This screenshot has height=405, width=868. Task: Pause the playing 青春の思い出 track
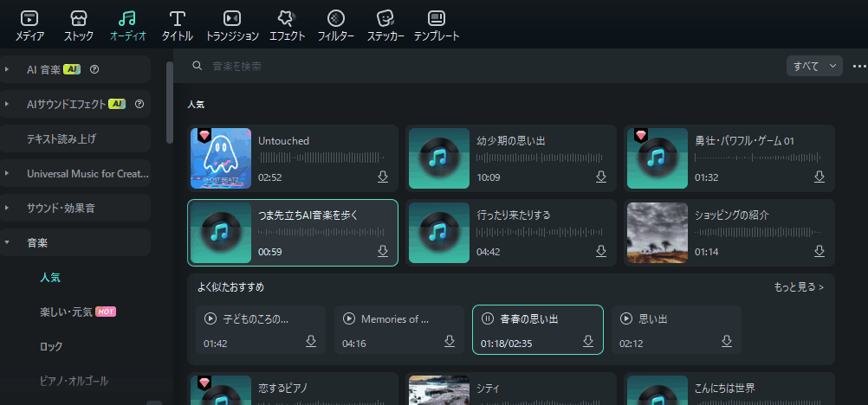pyautogui.click(x=487, y=318)
